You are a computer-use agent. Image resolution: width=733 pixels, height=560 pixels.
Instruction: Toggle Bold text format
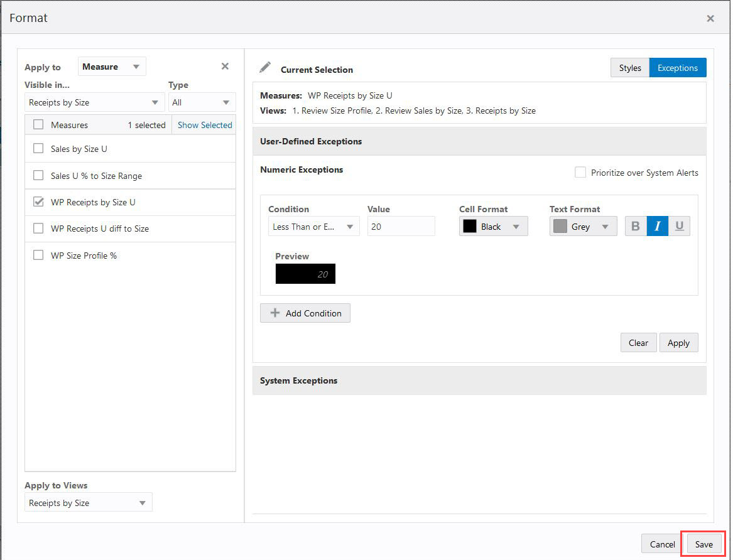pos(636,226)
